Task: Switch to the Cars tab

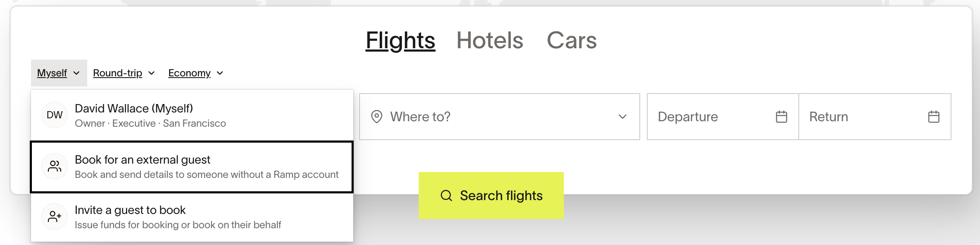Action: coord(572,40)
